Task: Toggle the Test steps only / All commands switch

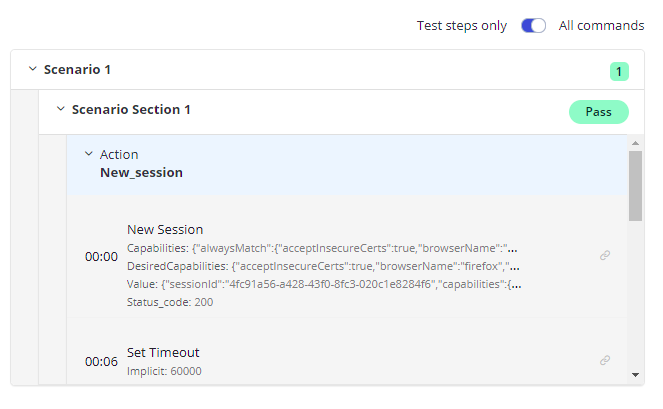Action: pos(533,26)
